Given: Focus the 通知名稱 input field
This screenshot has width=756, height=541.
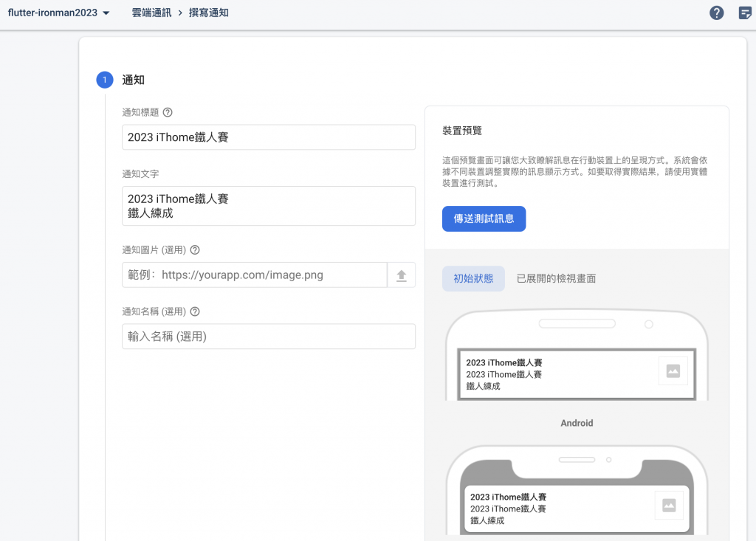Looking at the screenshot, I should click(x=269, y=337).
